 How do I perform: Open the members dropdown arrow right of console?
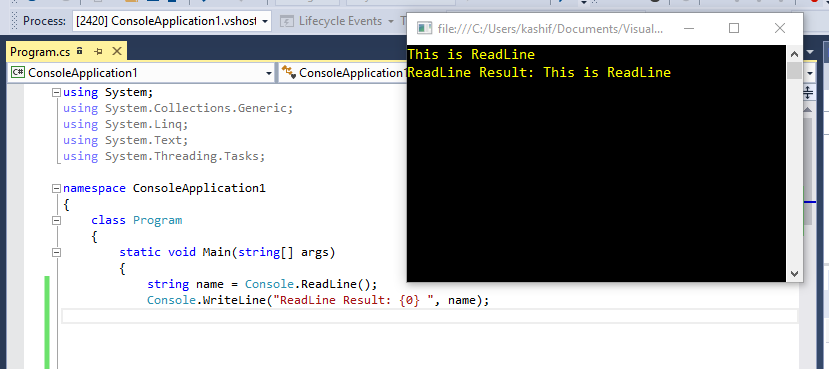pyautogui.click(x=810, y=73)
